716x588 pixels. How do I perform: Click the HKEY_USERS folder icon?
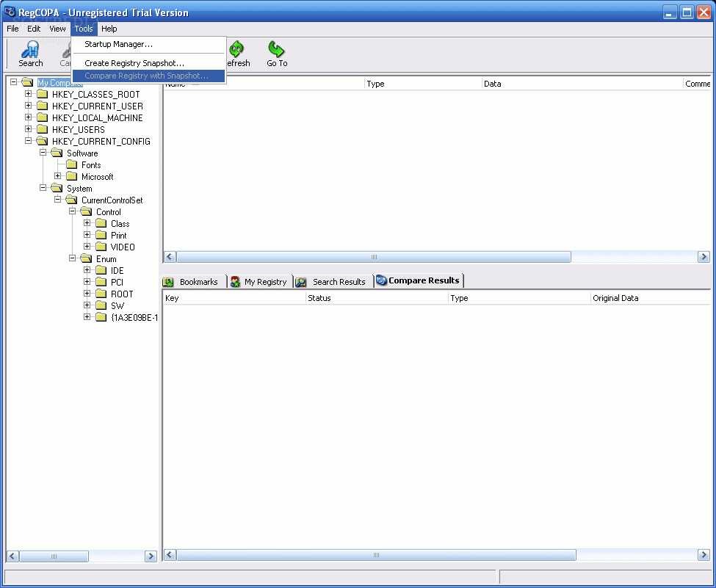coord(43,130)
